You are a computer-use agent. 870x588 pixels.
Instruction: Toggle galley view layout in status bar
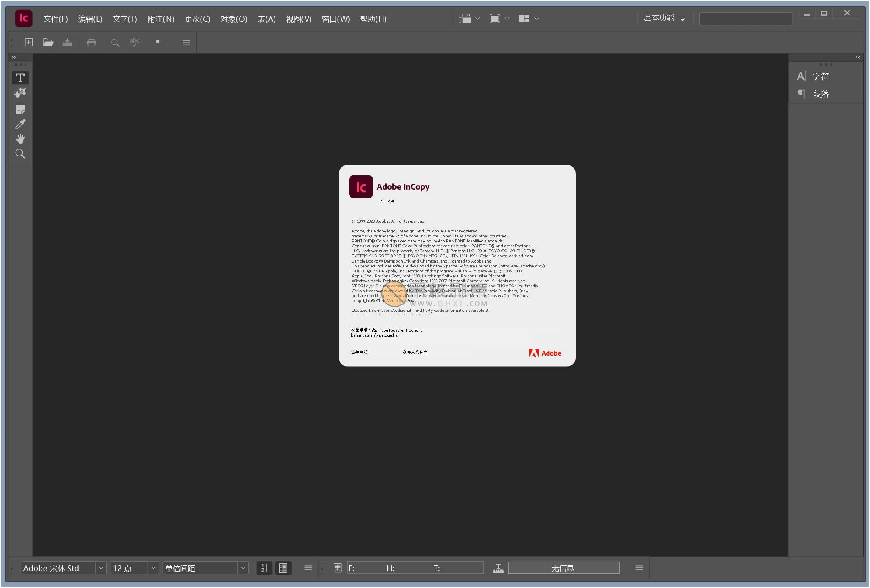pyautogui.click(x=283, y=568)
